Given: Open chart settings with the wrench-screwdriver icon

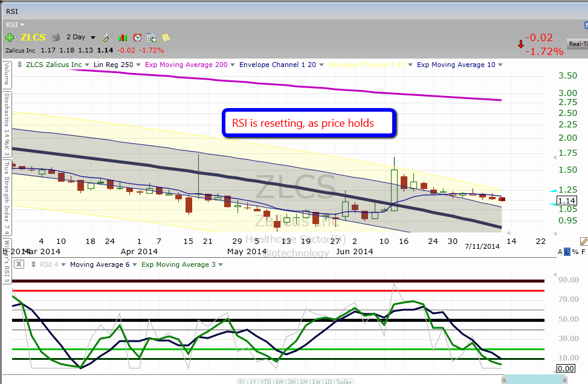Looking at the screenshot, I should (x=108, y=37).
